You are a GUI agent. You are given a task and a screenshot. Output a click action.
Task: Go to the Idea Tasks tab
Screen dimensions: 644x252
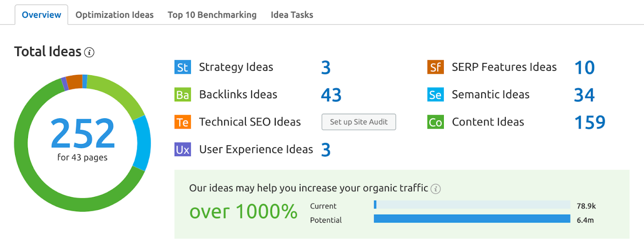click(x=292, y=15)
